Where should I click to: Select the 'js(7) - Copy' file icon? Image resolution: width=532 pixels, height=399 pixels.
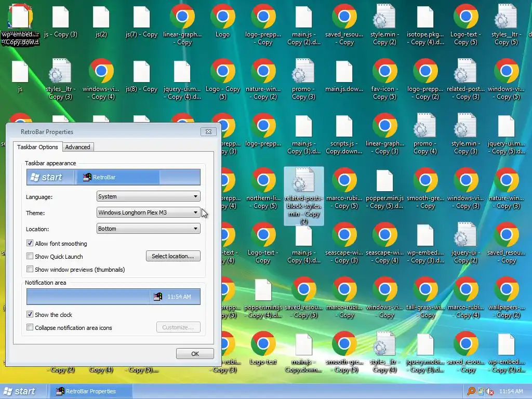click(x=141, y=17)
